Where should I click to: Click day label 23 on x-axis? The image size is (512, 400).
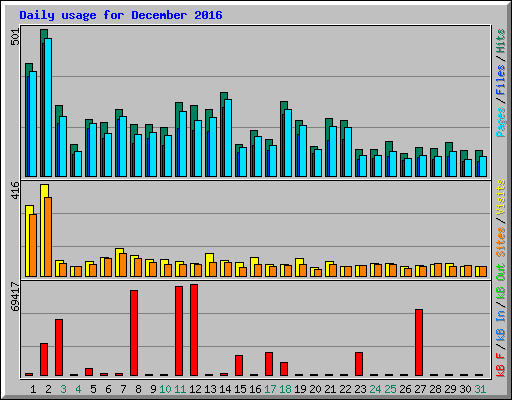(x=360, y=389)
